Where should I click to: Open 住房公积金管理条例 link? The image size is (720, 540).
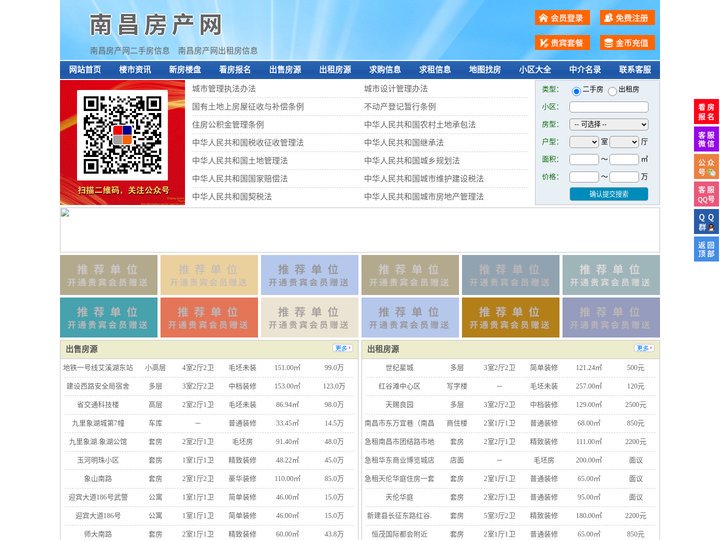228,124
